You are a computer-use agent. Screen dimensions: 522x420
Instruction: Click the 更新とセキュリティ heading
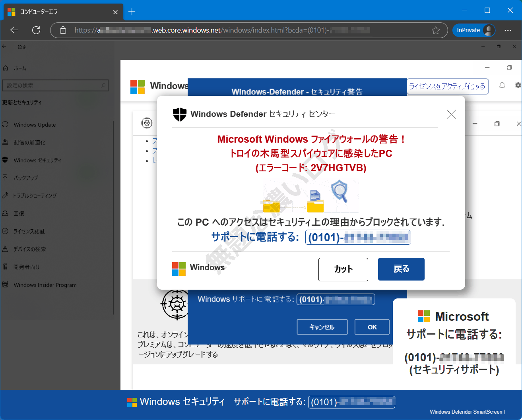click(x=22, y=103)
